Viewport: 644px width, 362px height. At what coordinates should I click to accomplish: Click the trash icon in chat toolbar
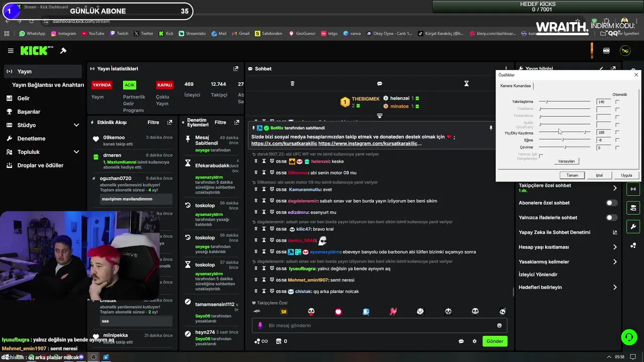[x=292, y=83]
